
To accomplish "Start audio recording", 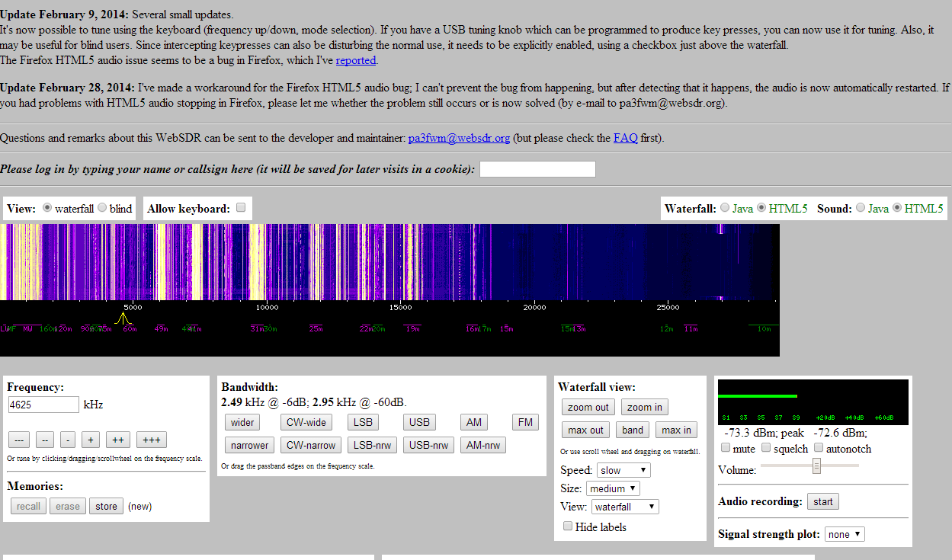I will click(823, 501).
